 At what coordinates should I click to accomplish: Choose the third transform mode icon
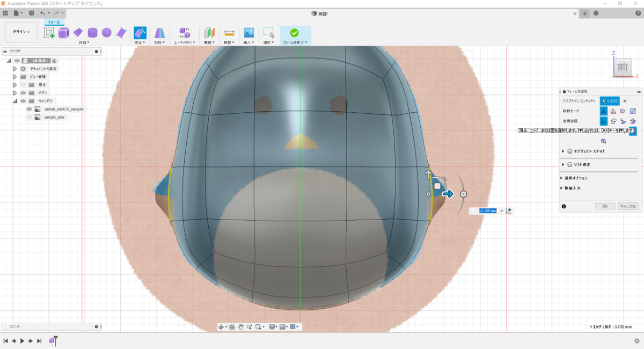(x=623, y=111)
